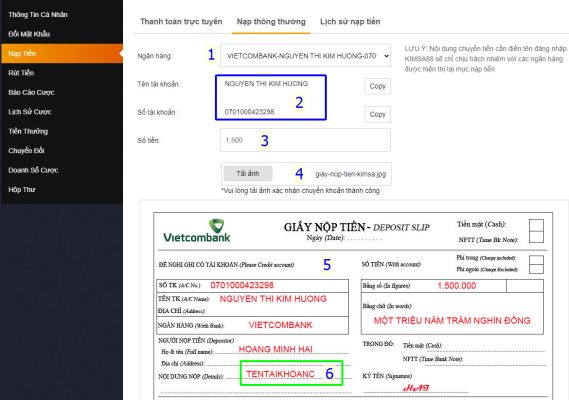Image resolution: width=569 pixels, height=400 pixels.
Task: Click the Vietcombank logo on deposit slip
Action: coord(197,231)
